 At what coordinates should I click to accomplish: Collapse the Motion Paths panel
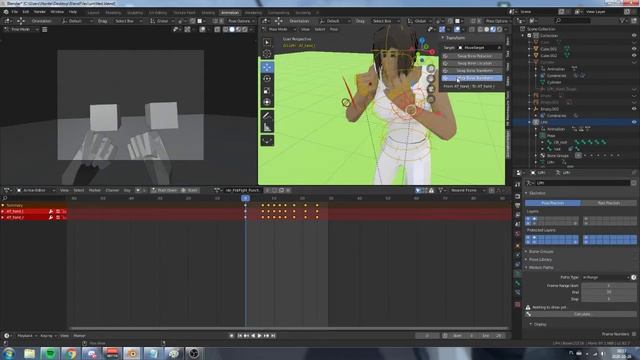click(541, 268)
